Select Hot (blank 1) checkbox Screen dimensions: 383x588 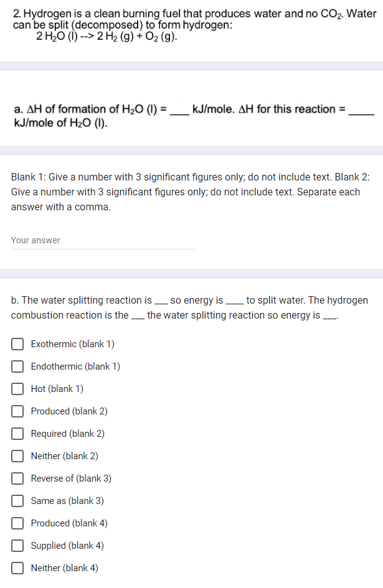(17, 388)
